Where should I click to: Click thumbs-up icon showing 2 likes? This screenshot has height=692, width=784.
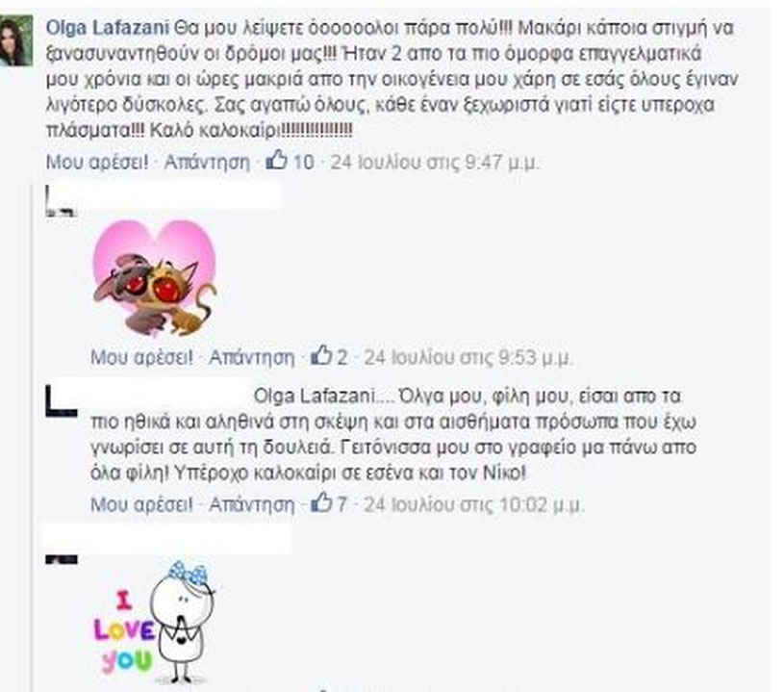(321, 356)
